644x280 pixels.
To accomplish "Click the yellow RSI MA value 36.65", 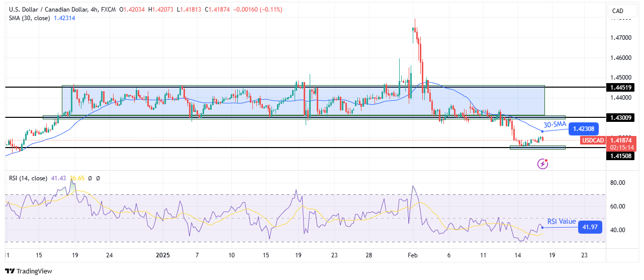I will pos(77,178).
